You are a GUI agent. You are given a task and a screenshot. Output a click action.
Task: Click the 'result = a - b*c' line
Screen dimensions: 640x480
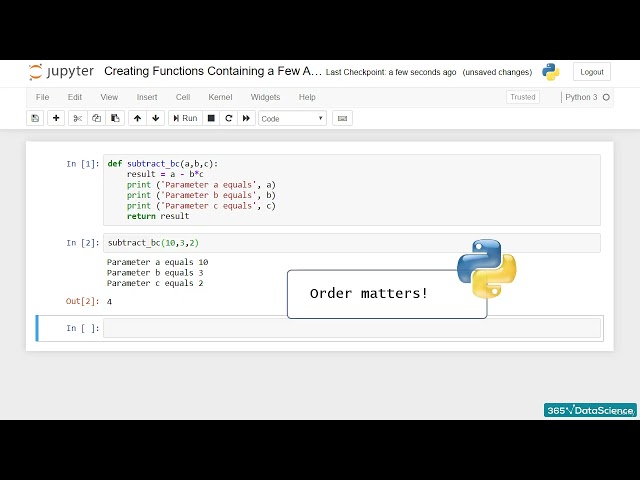point(165,174)
